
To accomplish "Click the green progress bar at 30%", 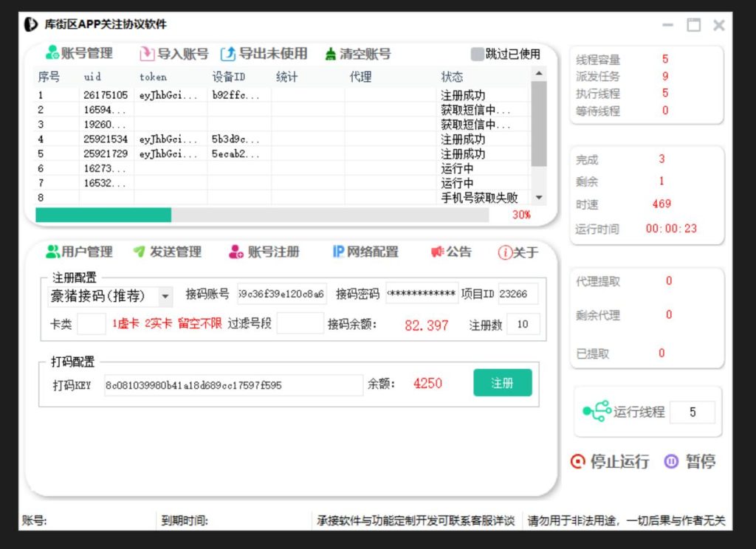I will [103, 215].
